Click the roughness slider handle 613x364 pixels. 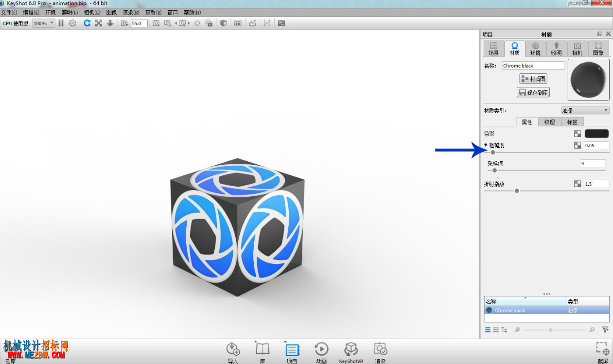(x=493, y=153)
